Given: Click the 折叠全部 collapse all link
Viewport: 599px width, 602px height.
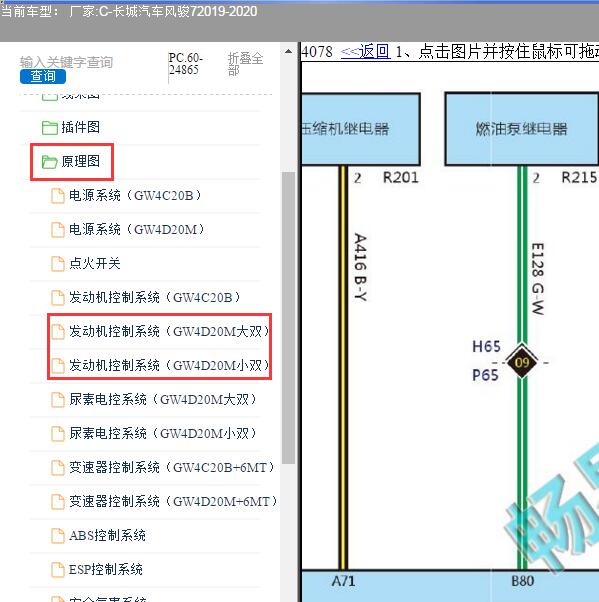Looking at the screenshot, I should (245, 64).
